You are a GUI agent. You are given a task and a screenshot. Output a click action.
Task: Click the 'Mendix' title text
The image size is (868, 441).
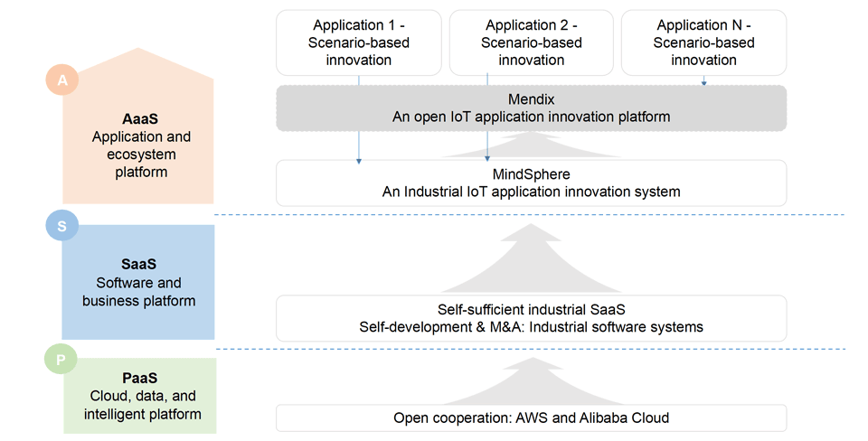tap(532, 99)
